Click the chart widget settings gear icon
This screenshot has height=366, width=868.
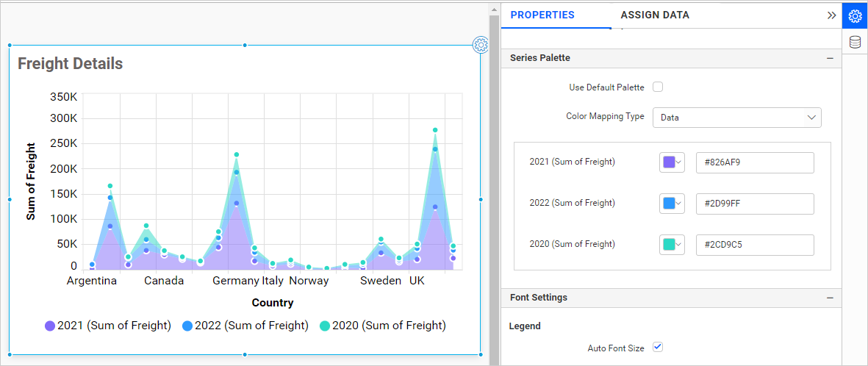click(x=480, y=45)
